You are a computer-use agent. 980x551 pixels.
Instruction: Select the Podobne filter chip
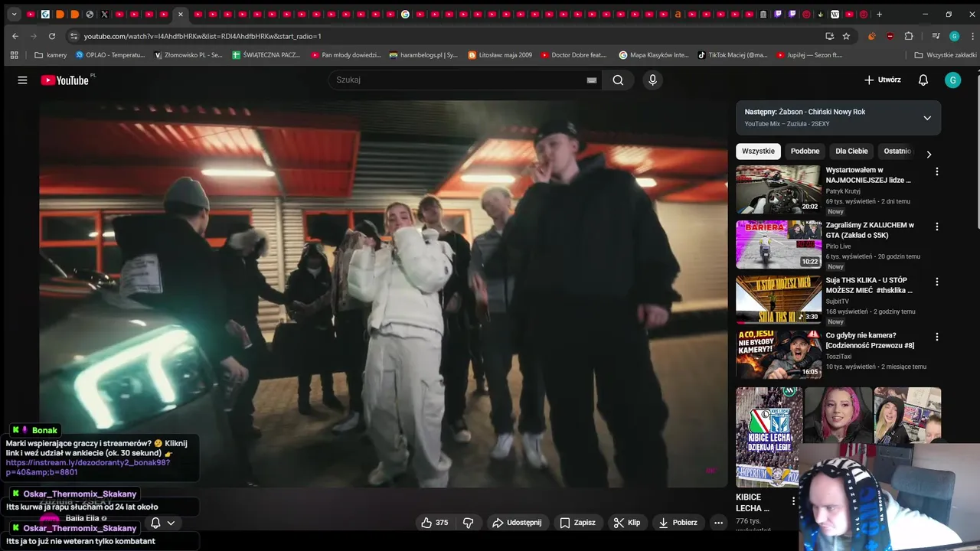(805, 152)
